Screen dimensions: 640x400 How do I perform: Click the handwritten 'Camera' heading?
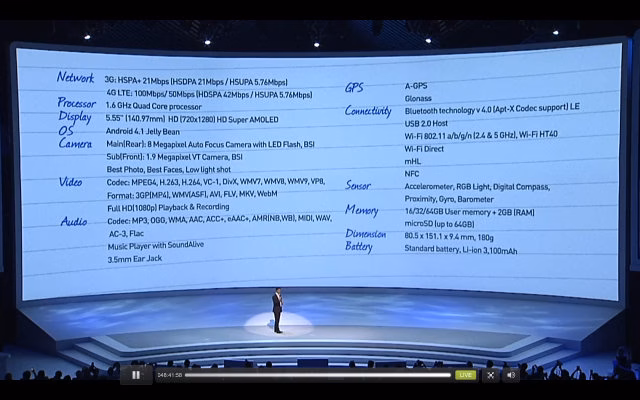coord(75,144)
